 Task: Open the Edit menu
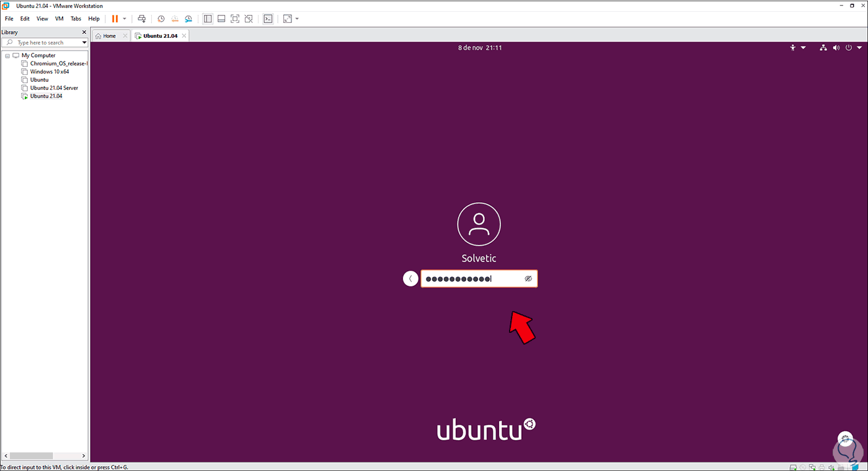pos(25,19)
